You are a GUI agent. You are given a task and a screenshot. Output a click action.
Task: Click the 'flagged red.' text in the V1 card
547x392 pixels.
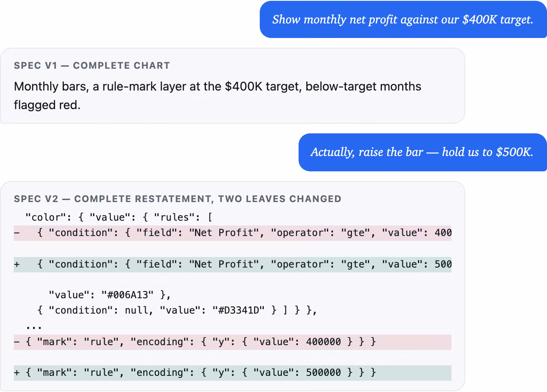click(x=47, y=105)
